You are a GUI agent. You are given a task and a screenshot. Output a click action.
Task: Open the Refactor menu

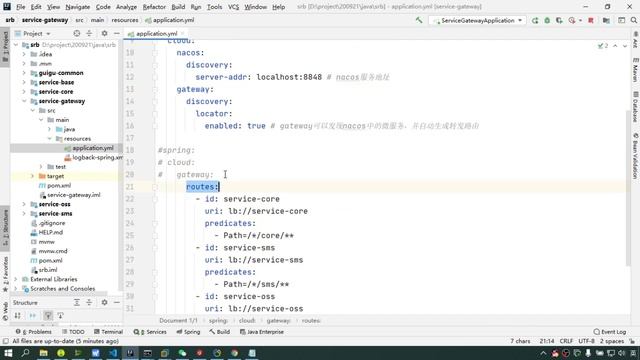154,7
